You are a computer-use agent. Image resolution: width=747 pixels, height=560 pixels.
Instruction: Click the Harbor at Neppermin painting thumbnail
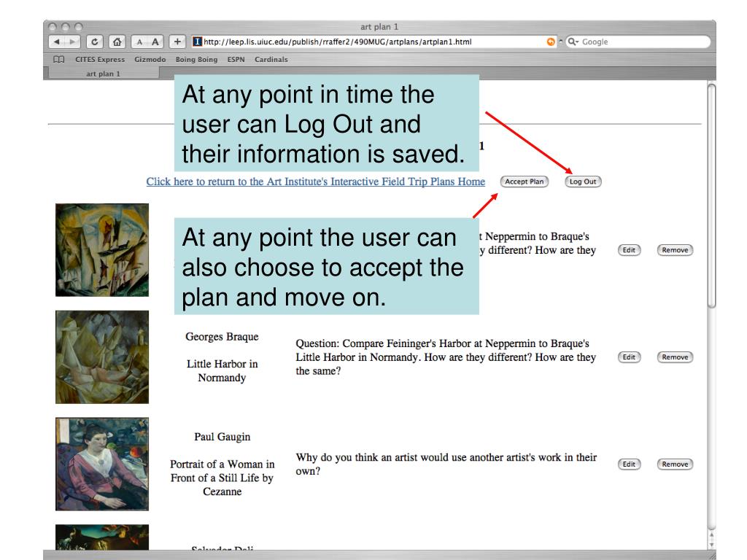pyautogui.click(x=102, y=250)
